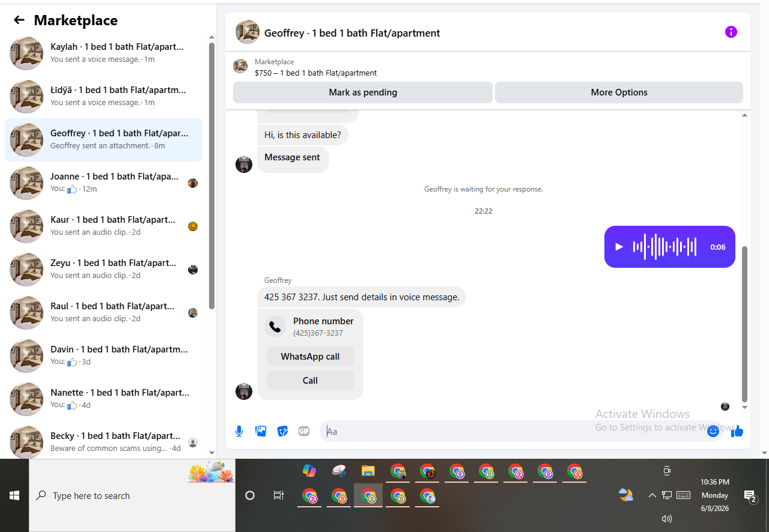The image size is (769, 532).
Task: Open the GIF picker
Action: click(x=304, y=431)
